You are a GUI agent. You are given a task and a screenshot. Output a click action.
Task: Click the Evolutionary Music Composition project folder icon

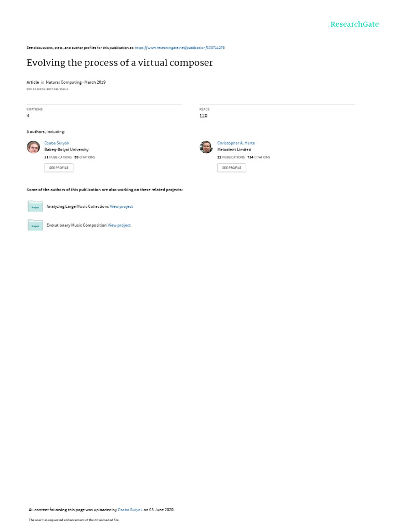pos(35,225)
